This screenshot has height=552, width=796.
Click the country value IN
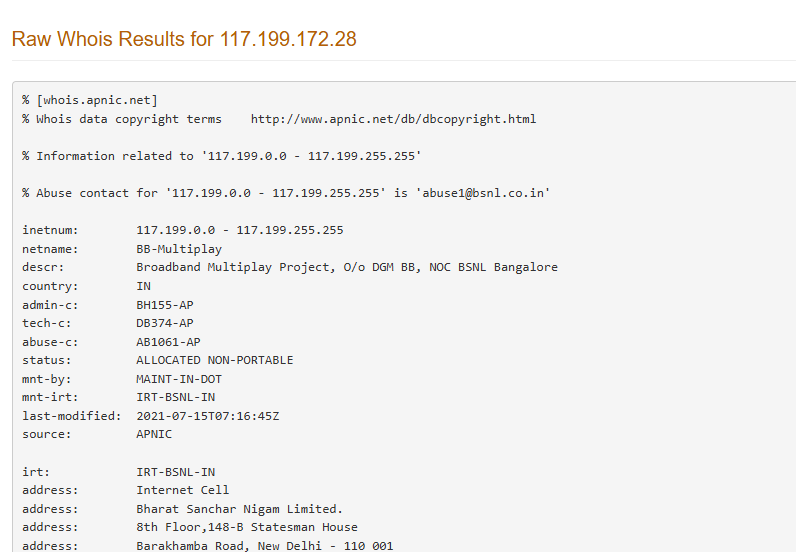tap(143, 286)
